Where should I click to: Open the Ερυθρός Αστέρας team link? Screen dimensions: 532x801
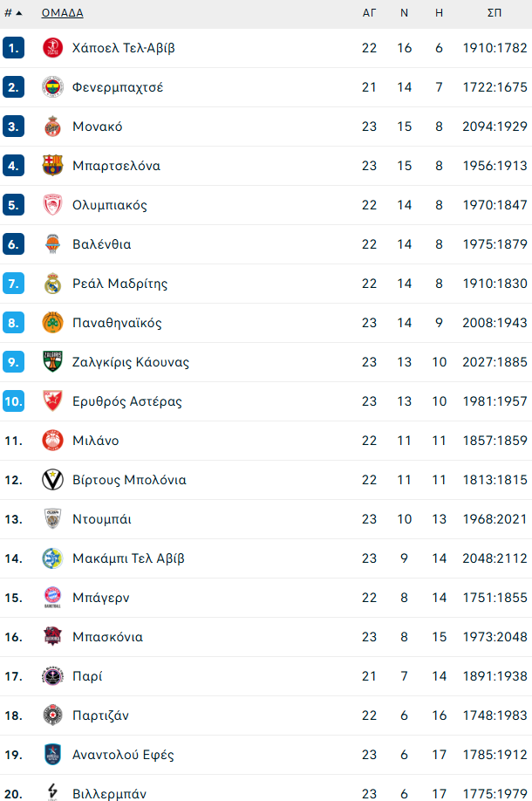[x=127, y=401]
